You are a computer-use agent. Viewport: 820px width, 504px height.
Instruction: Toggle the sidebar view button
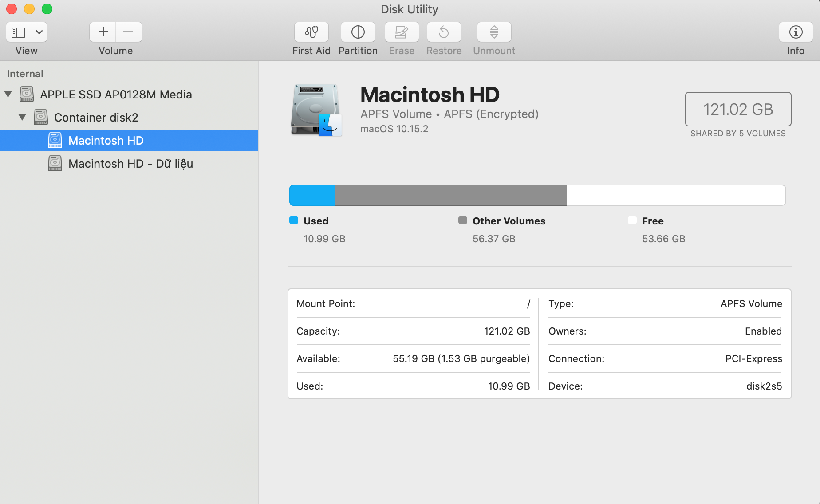18,32
